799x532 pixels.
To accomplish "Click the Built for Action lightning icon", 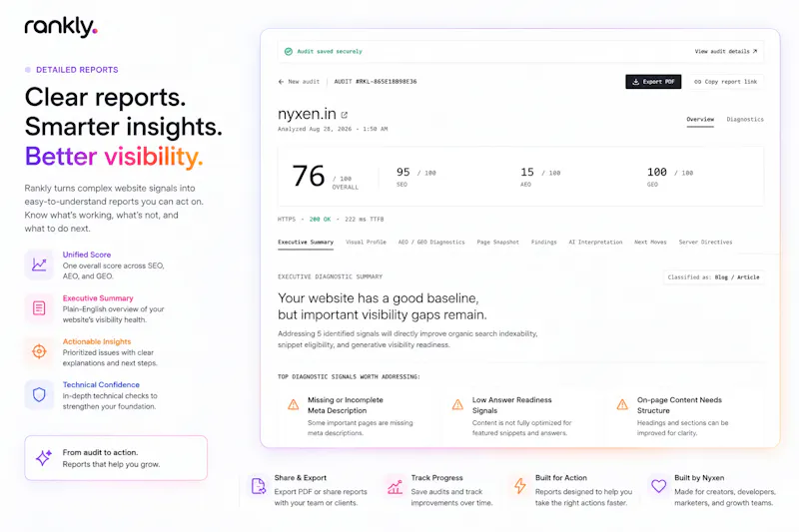I will [520, 486].
